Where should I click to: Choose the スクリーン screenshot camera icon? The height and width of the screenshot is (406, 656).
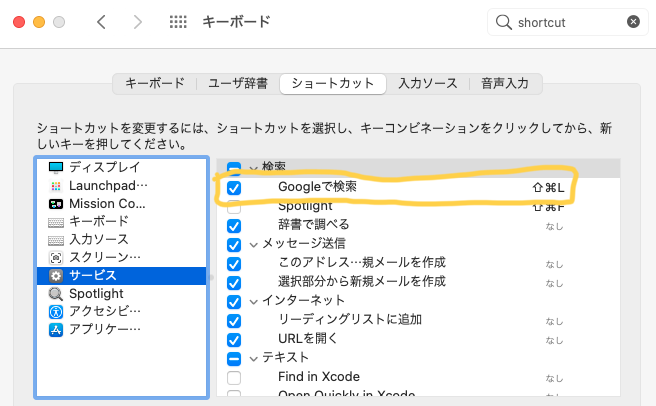point(55,257)
